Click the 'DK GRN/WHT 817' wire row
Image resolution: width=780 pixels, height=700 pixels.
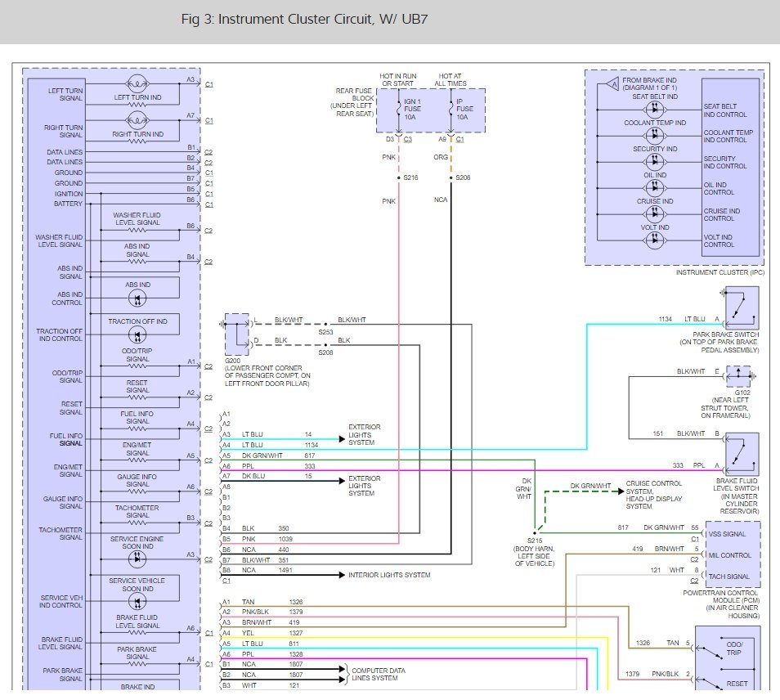pyautogui.click(x=269, y=455)
